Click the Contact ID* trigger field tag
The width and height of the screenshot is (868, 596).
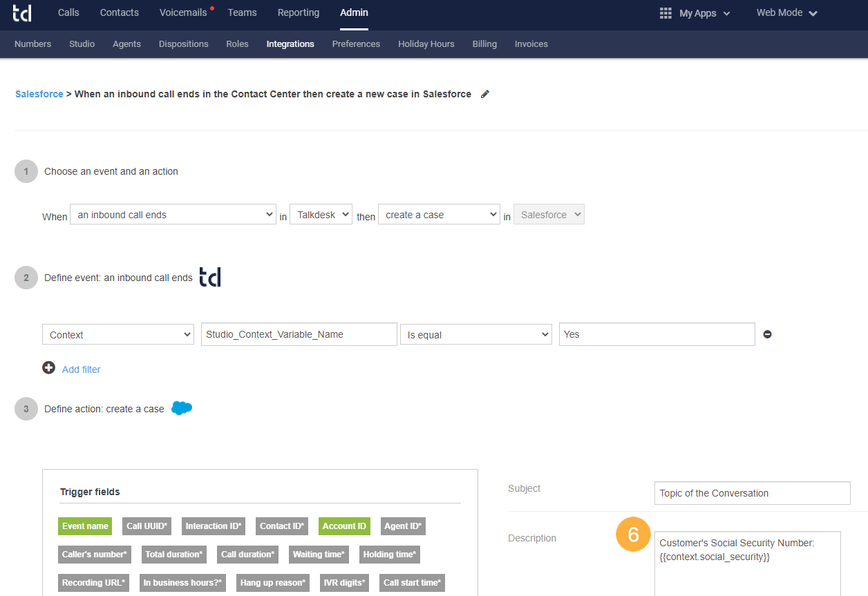[282, 526]
